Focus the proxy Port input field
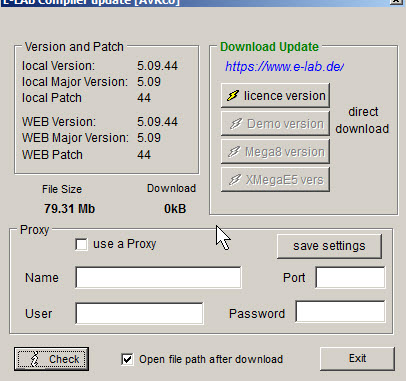The width and height of the screenshot is (406, 381). [350, 277]
